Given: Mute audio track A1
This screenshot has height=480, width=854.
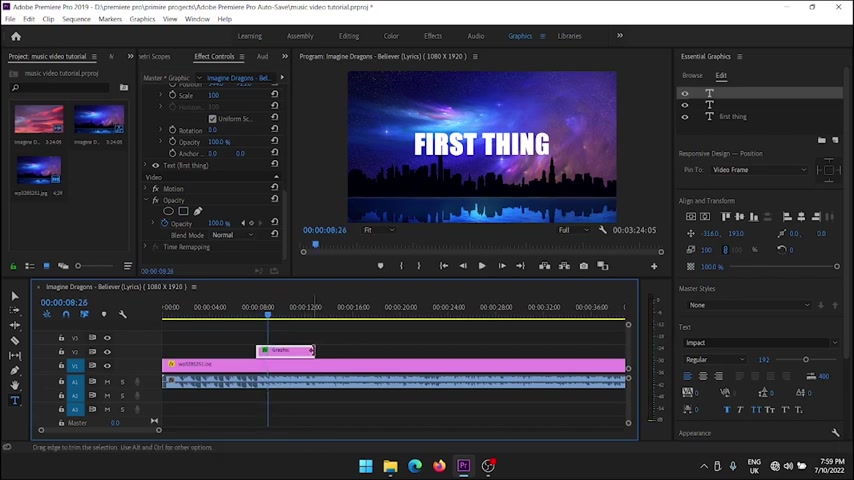Looking at the screenshot, I should pos(107,381).
